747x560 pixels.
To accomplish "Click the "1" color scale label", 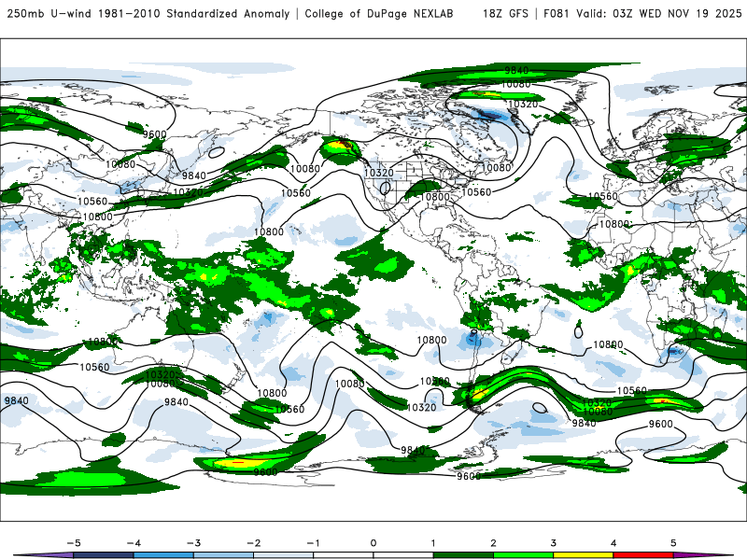I will [433, 543].
